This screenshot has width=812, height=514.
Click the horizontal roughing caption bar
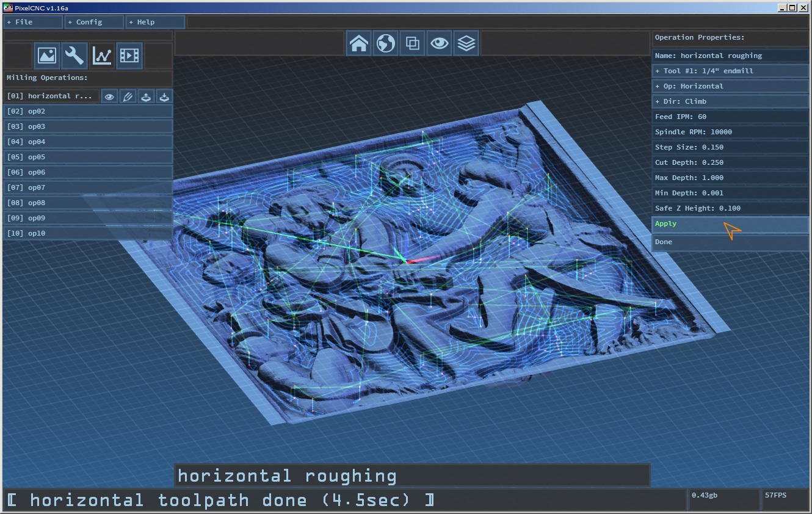[x=412, y=476]
